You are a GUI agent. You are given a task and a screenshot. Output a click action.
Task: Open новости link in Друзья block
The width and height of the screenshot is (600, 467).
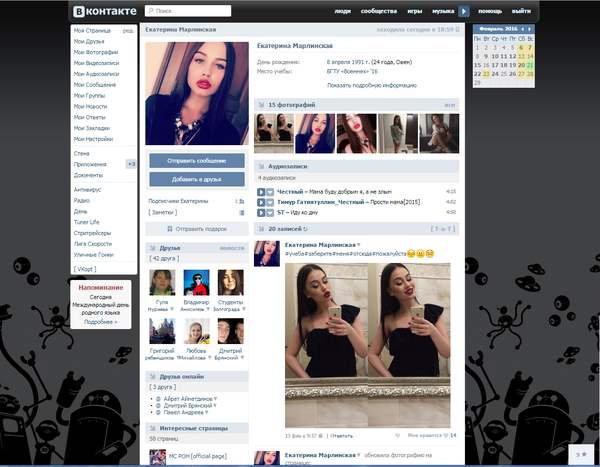click(232, 248)
